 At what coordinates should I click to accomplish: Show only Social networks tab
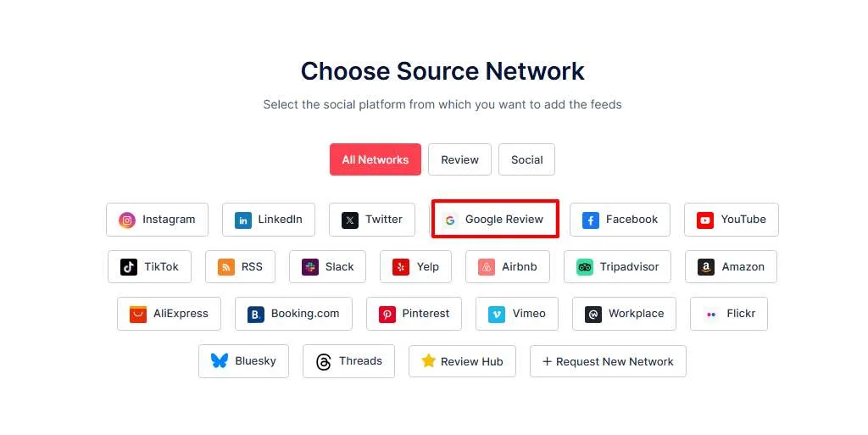click(x=526, y=159)
